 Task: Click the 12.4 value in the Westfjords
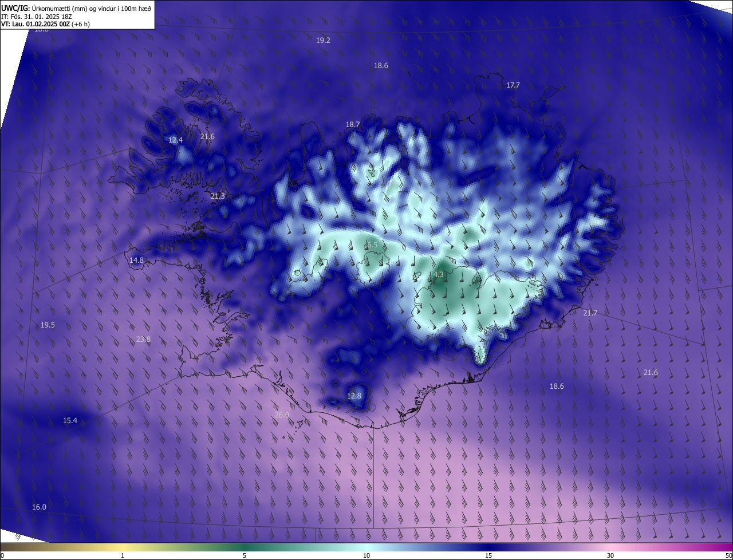click(175, 140)
